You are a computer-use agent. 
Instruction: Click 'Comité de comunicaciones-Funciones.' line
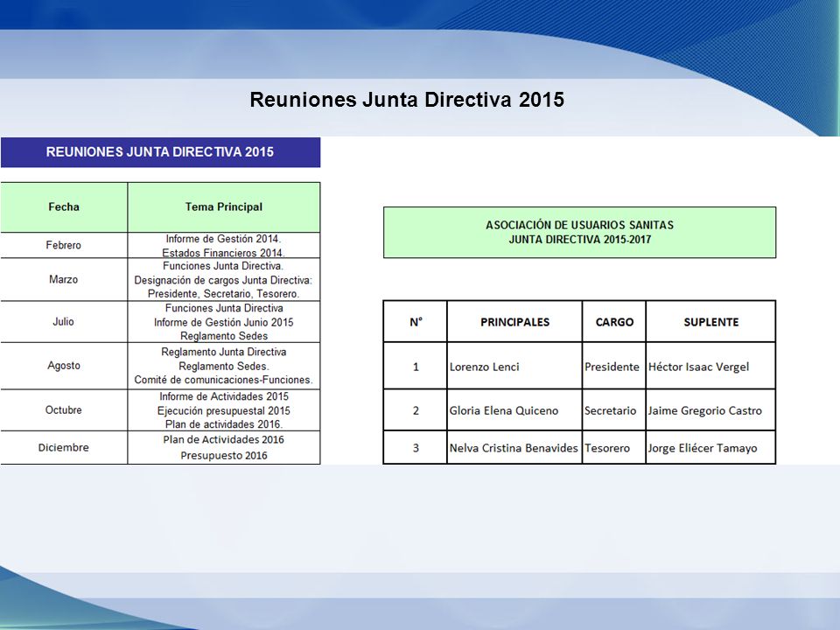point(223,381)
